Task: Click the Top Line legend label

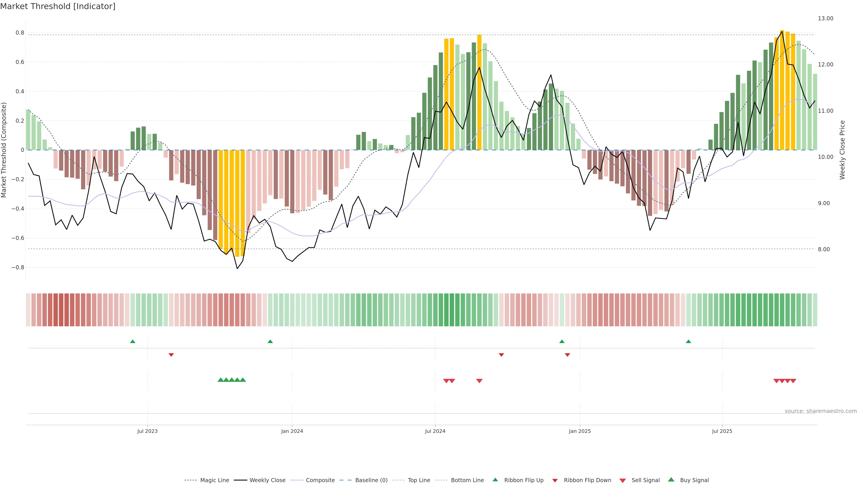Action: [419, 480]
